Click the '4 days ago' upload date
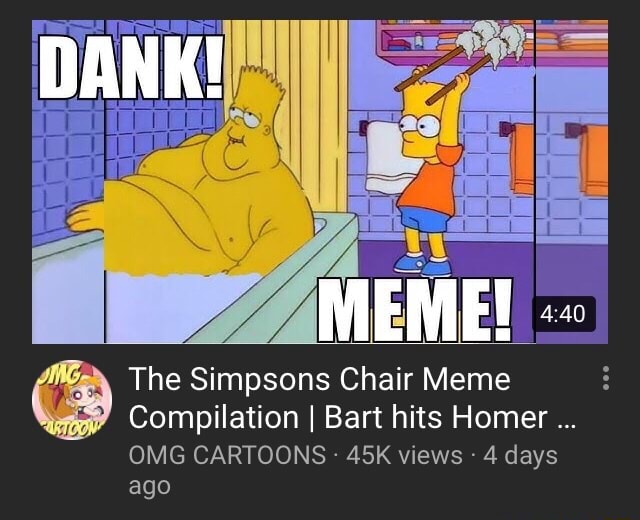This screenshot has height=520, width=640. 343,470
